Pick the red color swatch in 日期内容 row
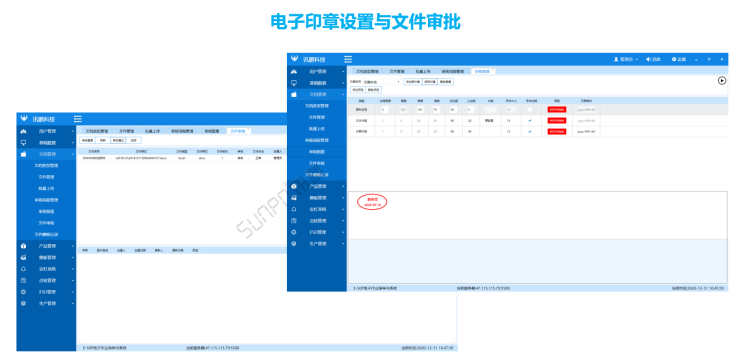 click(557, 132)
